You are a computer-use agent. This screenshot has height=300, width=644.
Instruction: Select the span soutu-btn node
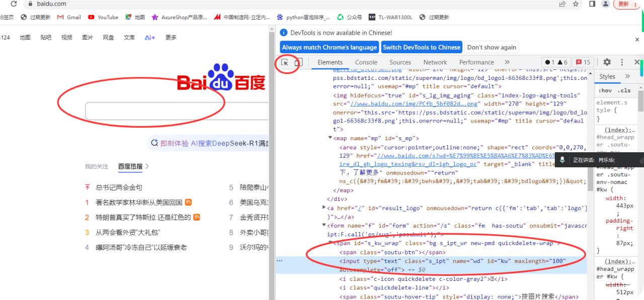click(392, 252)
